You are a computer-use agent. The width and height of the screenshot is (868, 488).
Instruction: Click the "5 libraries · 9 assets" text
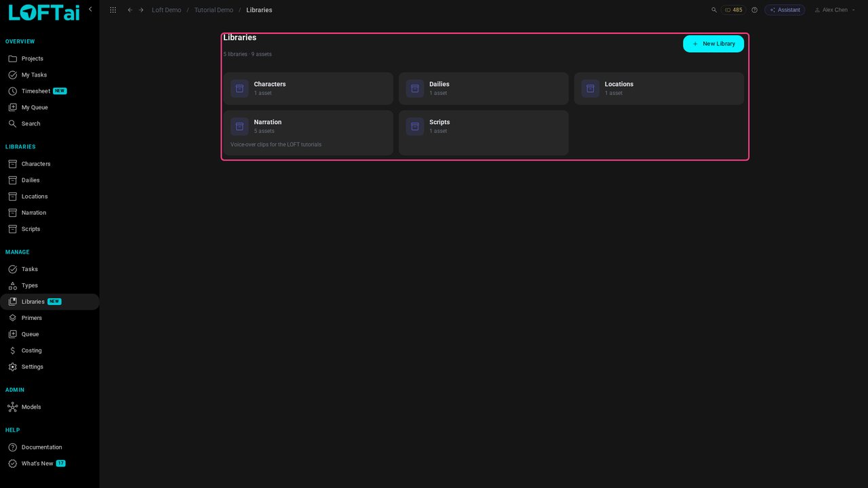[x=248, y=54]
